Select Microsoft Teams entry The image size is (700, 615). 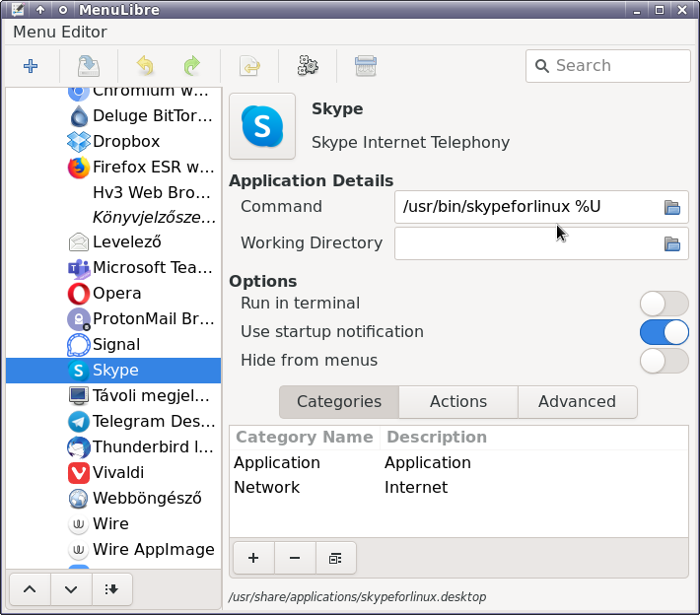(x=113, y=268)
